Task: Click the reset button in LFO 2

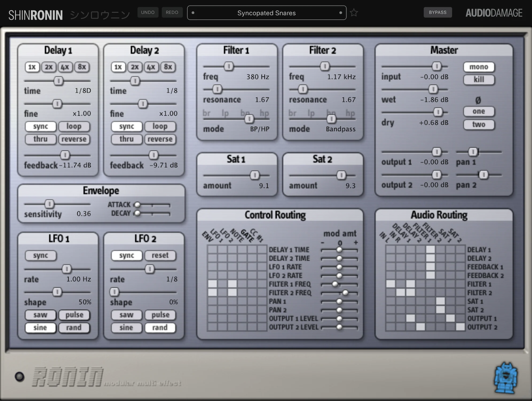Action: (160, 256)
